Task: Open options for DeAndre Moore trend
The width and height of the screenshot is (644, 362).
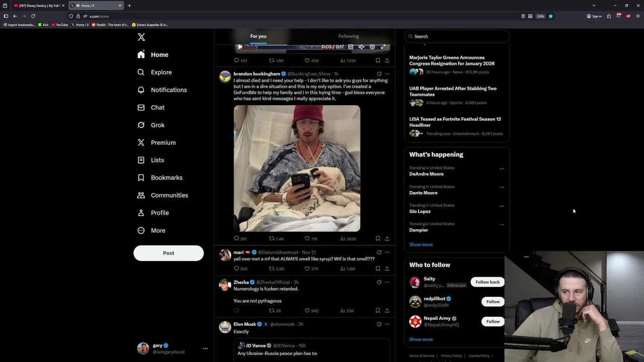Action: (x=502, y=169)
